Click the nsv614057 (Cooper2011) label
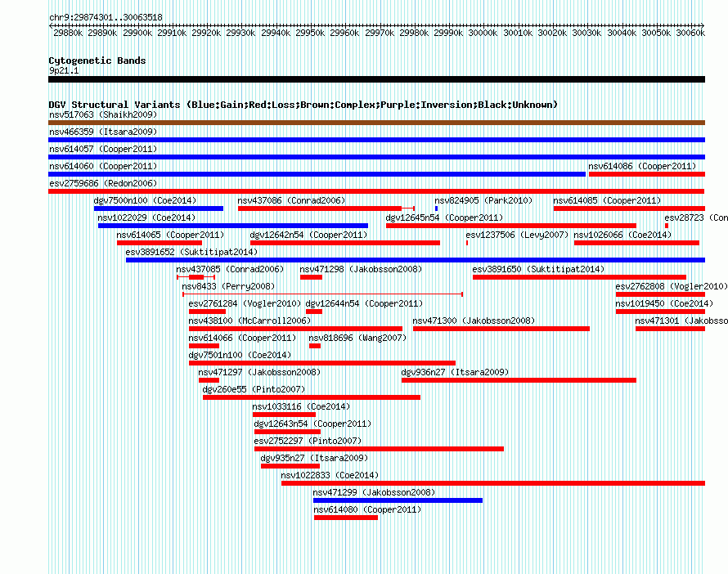The image size is (728, 574). 103,149
